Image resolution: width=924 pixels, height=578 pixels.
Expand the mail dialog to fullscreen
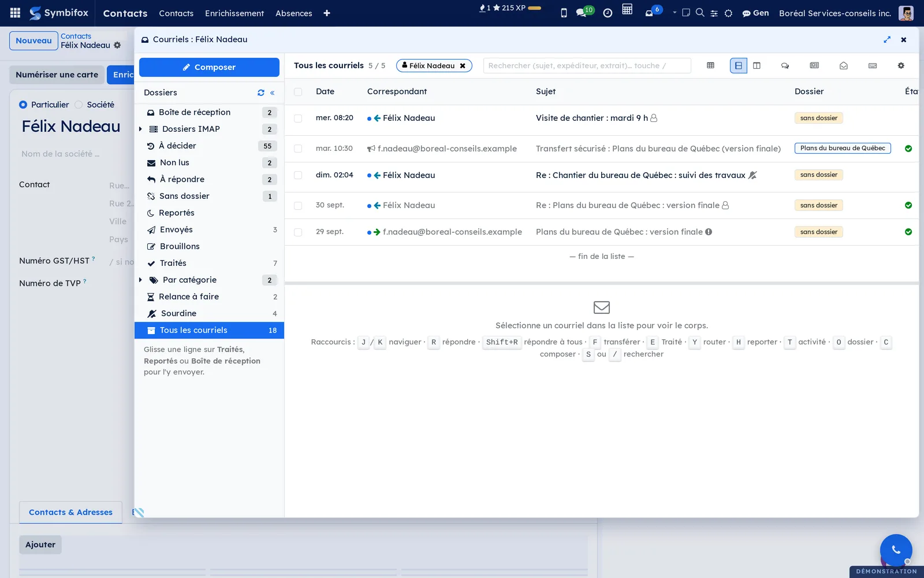(887, 39)
